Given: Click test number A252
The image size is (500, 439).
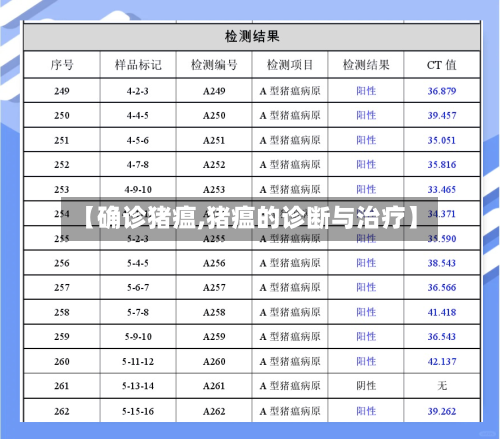Looking at the screenshot, I should [214, 164].
